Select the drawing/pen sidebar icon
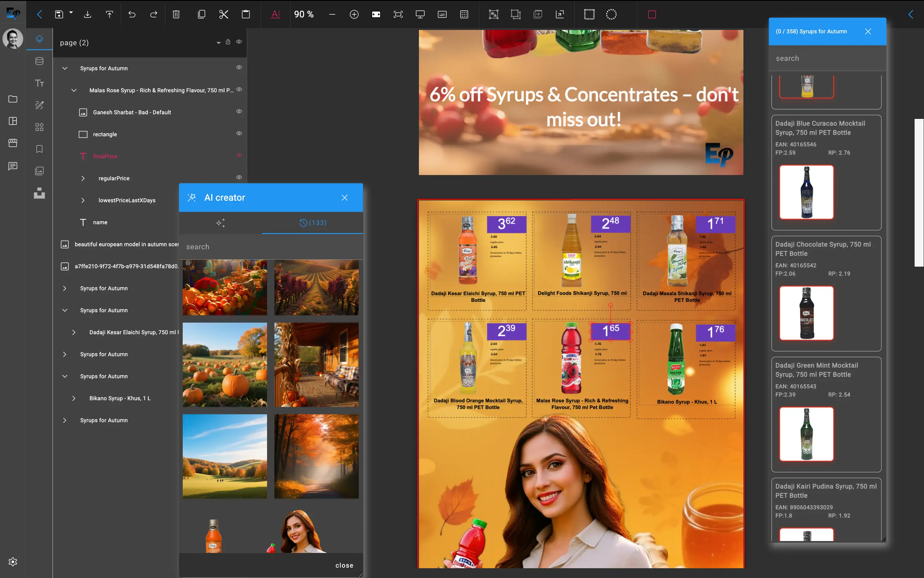This screenshot has width=924, height=578. pos(39,105)
